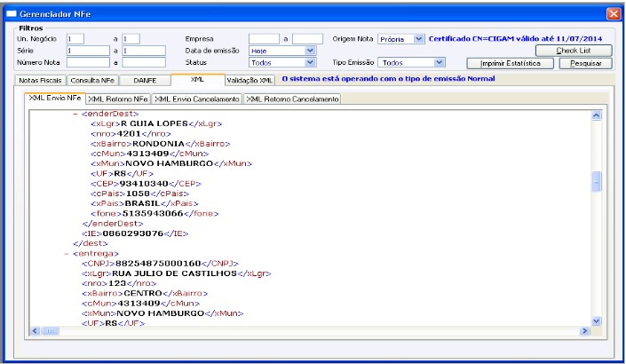Click the xPais value BRASIL

[x=143, y=203]
